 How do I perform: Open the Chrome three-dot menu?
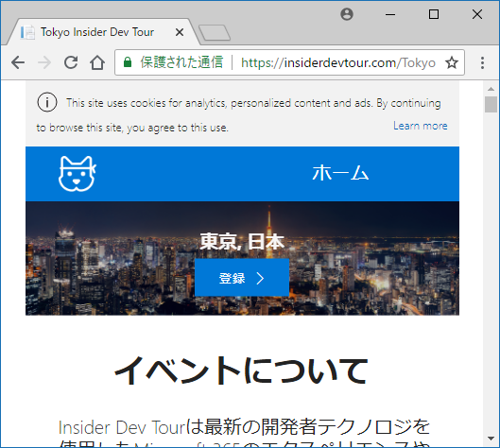coord(482,62)
